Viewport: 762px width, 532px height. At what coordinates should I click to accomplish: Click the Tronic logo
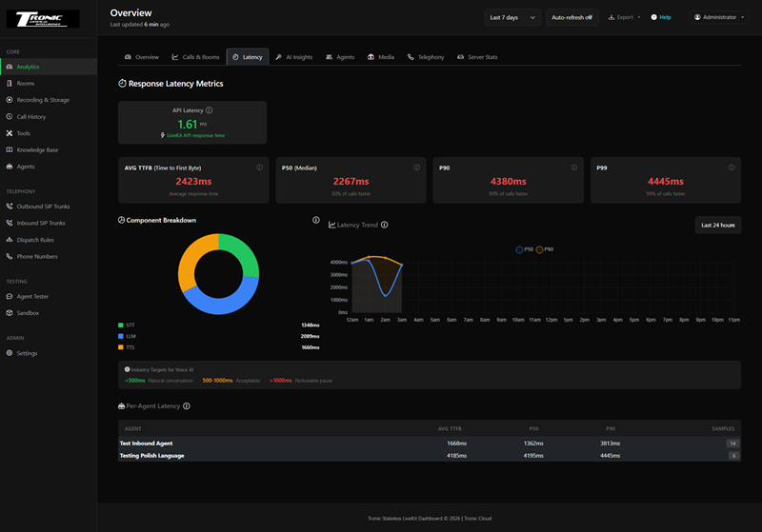(43, 18)
